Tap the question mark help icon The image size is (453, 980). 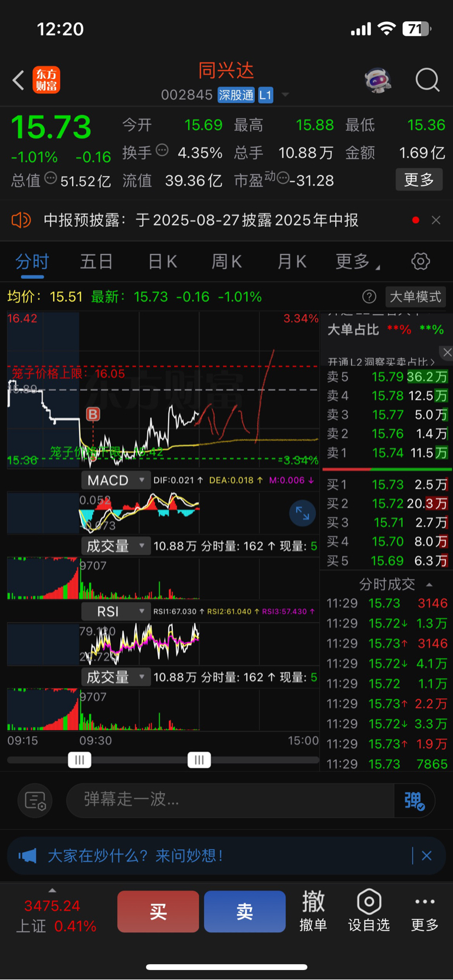[369, 296]
